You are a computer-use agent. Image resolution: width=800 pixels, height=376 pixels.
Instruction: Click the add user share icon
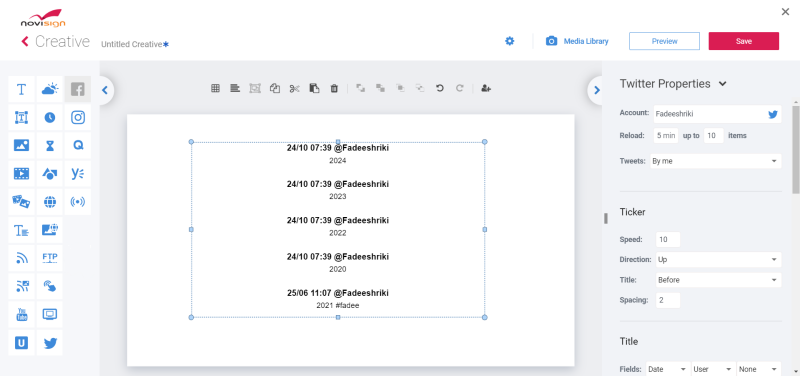coord(486,88)
